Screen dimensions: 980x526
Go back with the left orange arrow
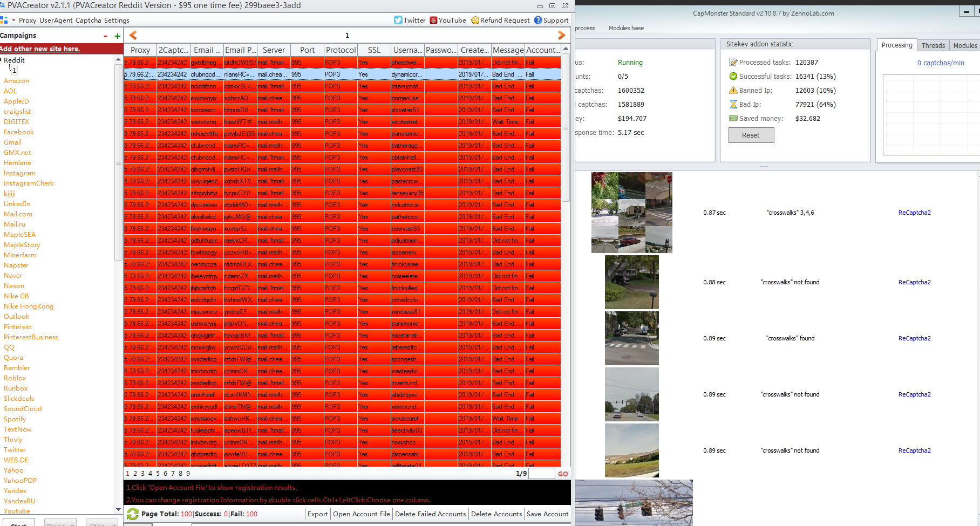133,35
